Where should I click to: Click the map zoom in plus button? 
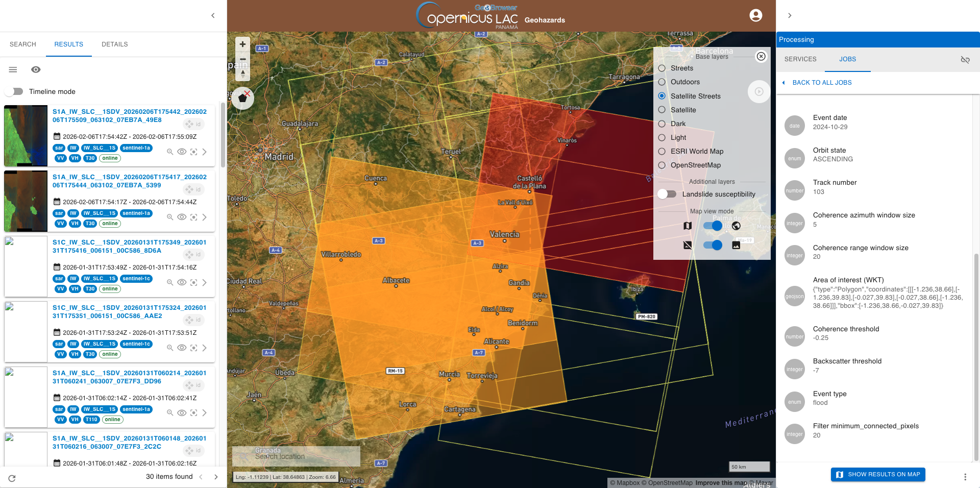click(242, 44)
